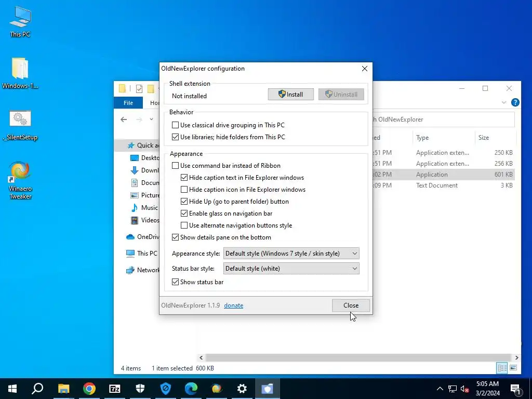532x399 pixels.
Task: Click the Uninstall button
Action: [x=341, y=95]
